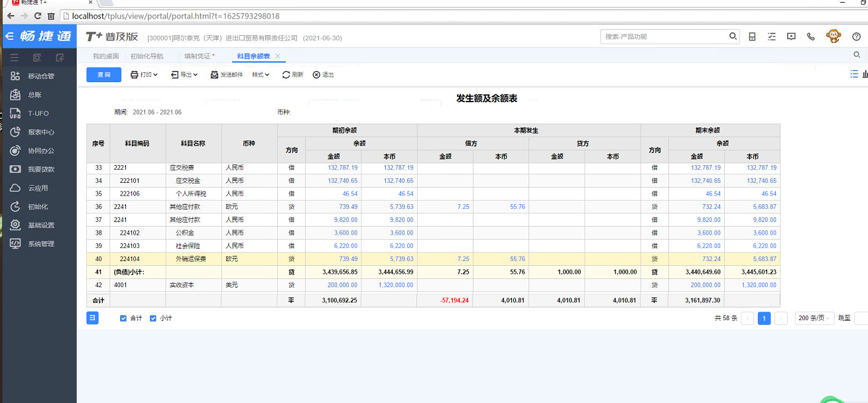Switch to bar chart view icon
Viewport: 868px width, 403px height.
865,74
